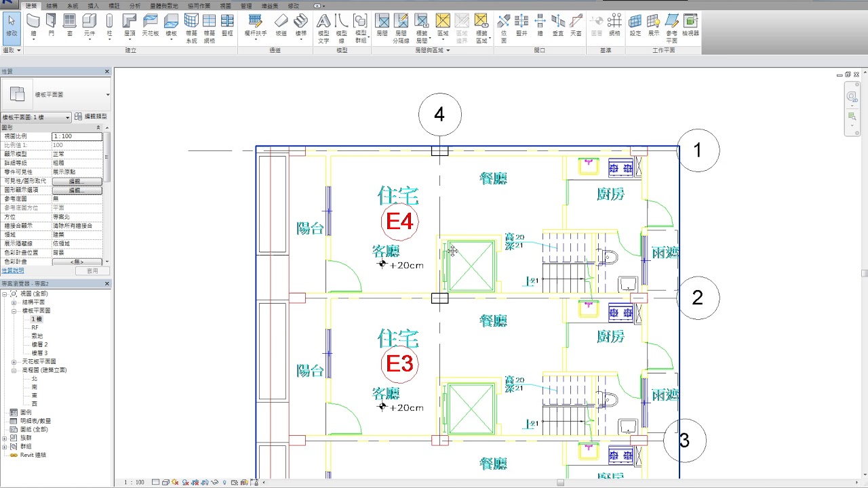The image size is (868, 488).
Task: Collapse the 樓板平面圖 tree node
Action: [14, 310]
